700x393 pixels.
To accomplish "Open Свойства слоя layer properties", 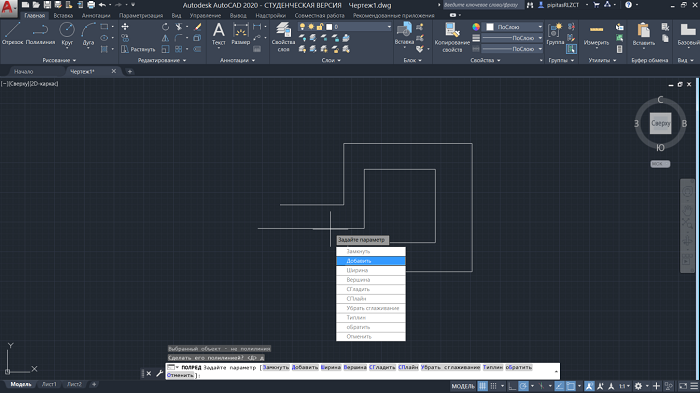I will (283, 37).
